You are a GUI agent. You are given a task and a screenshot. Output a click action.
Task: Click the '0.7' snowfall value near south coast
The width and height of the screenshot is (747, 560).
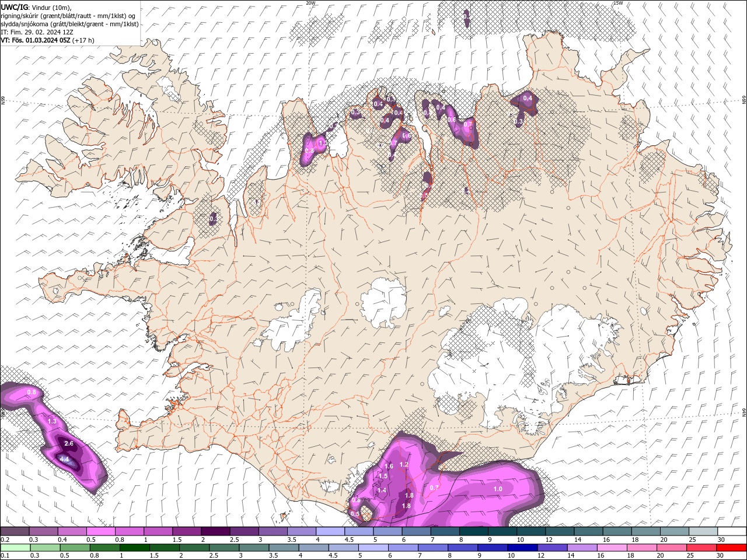click(434, 488)
